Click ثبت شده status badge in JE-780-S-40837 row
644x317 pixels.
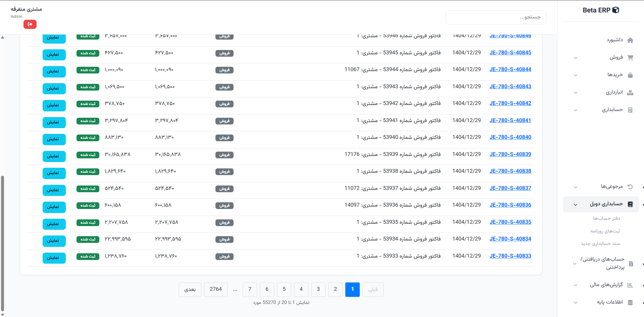(x=88, y=189)
